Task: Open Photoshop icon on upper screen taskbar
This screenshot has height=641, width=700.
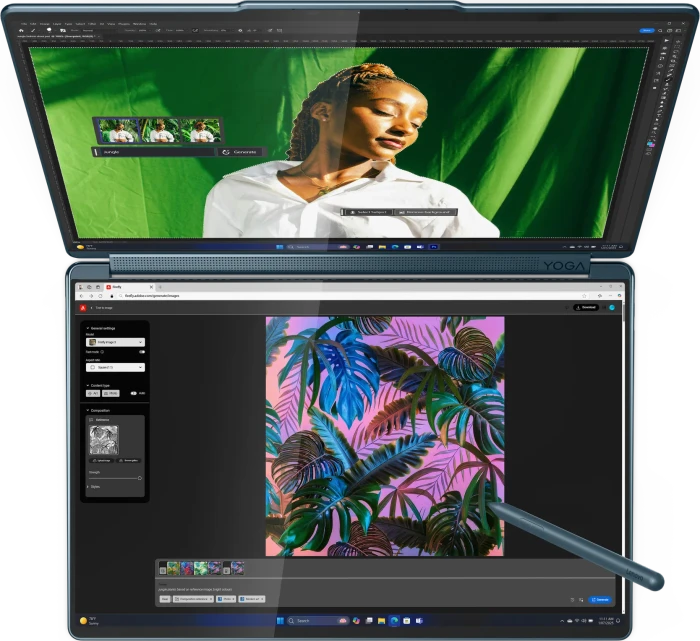Action: [x=433, y=246]
